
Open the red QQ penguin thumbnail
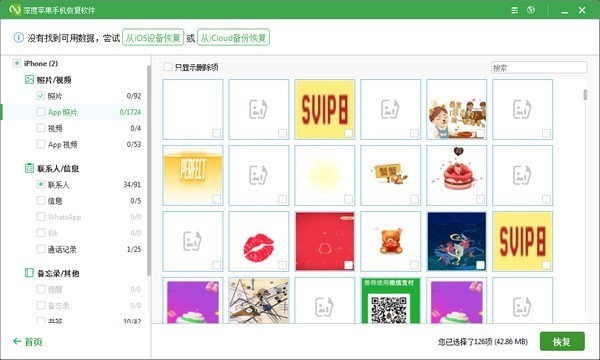coord(324,241)
